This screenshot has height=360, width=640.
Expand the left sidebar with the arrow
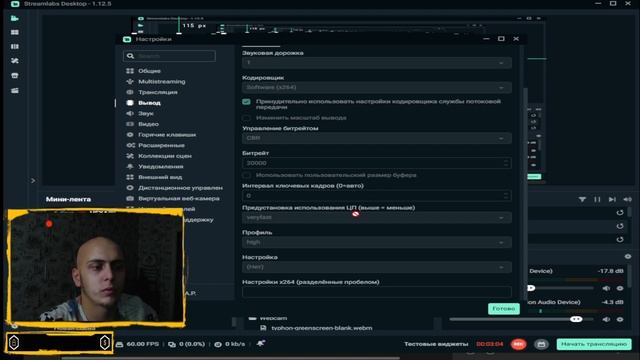click(x=33, y=180)
